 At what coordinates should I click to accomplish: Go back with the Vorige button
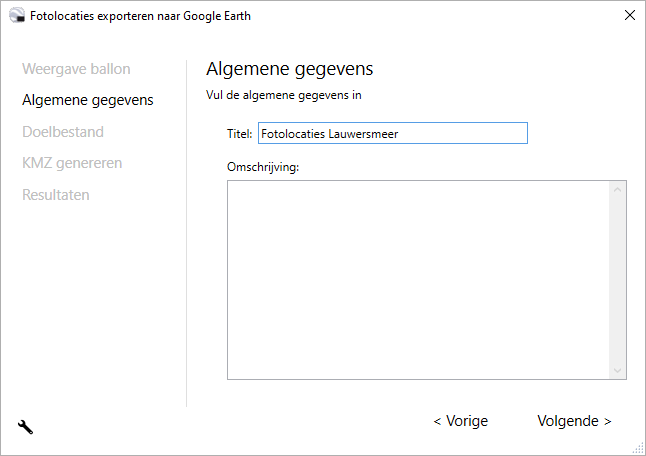[460, 421]
